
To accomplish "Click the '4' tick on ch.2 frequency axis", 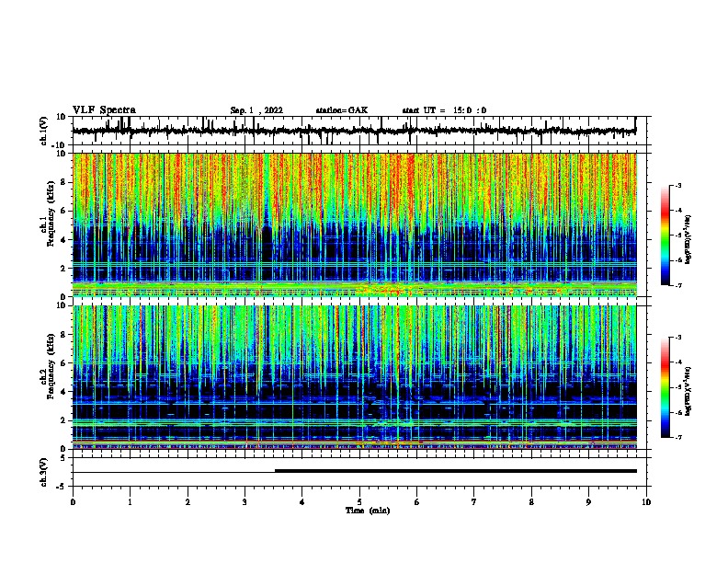I will [63, 392].
